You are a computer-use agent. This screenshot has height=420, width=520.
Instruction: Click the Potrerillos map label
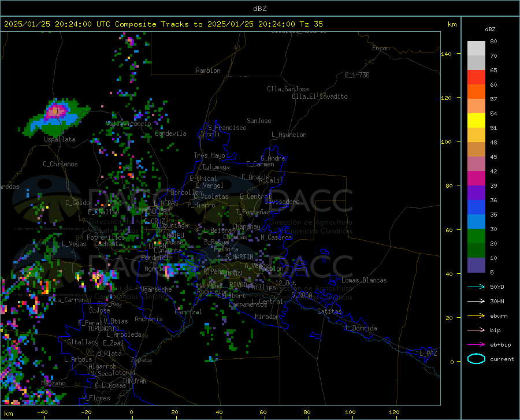(x=106, y=237)
